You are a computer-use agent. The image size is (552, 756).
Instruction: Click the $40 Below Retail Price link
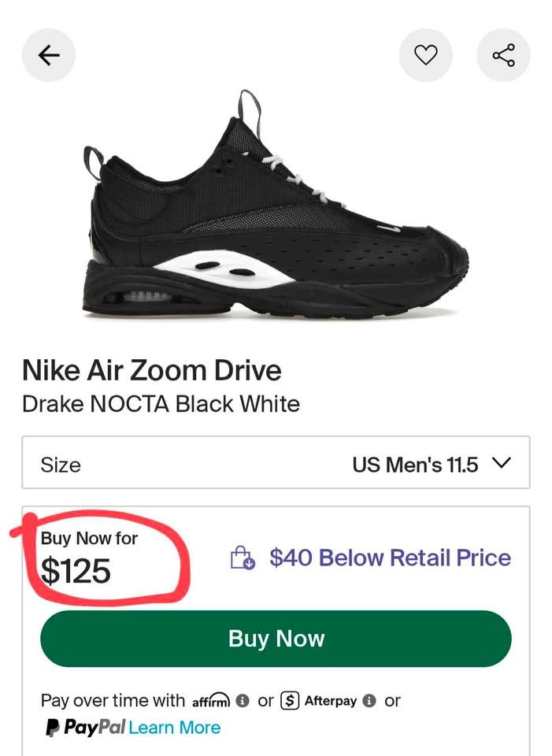[390, 558]
